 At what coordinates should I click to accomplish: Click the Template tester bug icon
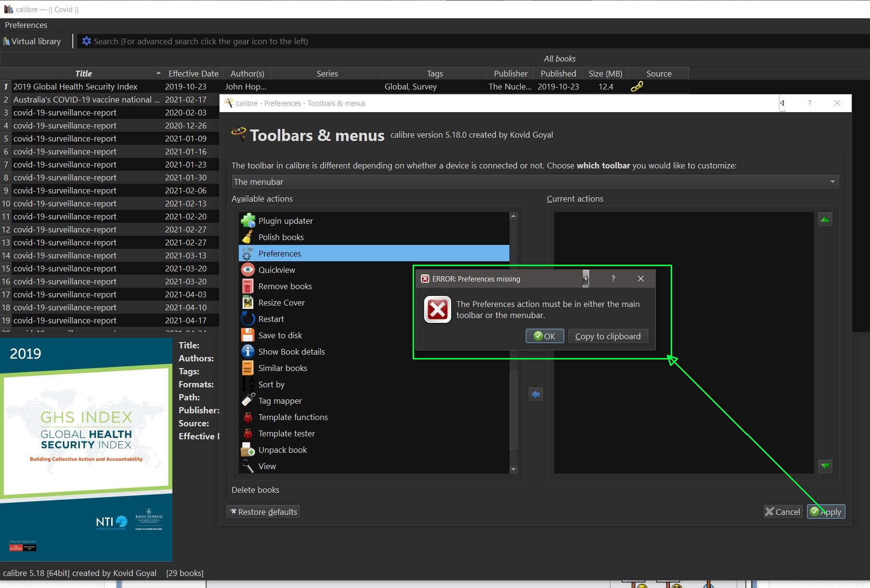point(248,434)
